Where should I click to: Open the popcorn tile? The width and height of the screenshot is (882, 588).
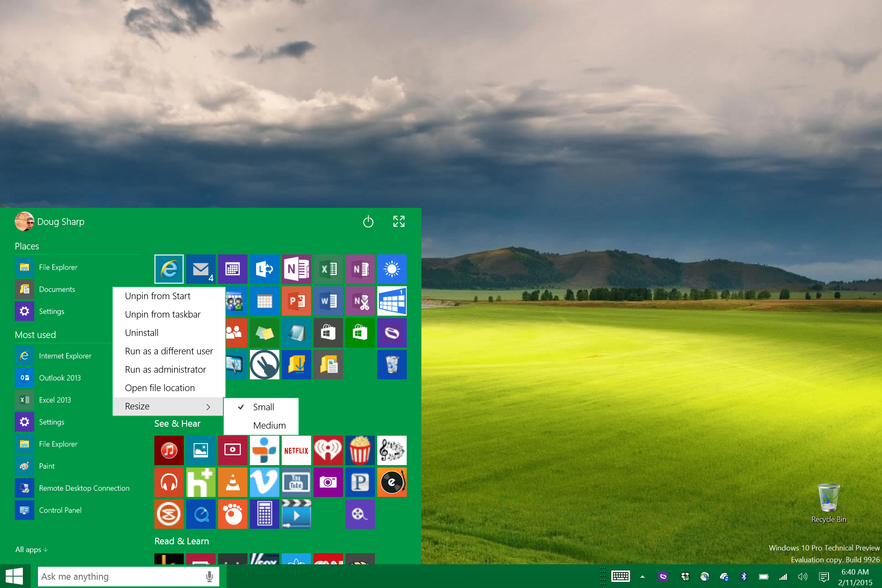coord(360,450)
